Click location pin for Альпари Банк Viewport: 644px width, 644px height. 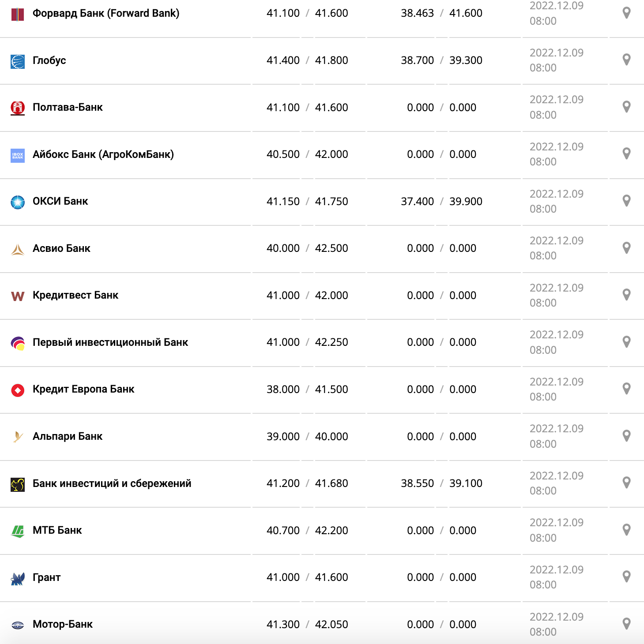(626, 436)
